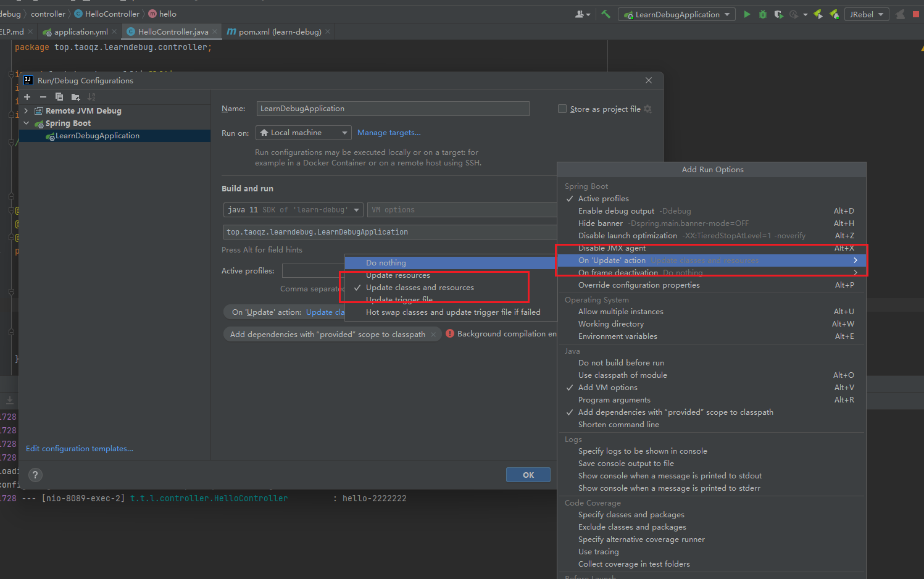
Task: Click the gear next to Store as project file
Action: pos(647,109)
